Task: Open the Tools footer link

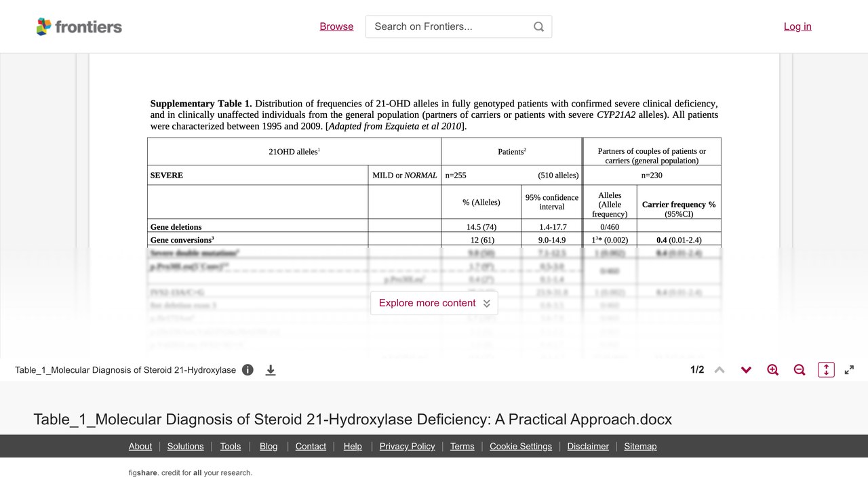Action: tap(231, 446)
